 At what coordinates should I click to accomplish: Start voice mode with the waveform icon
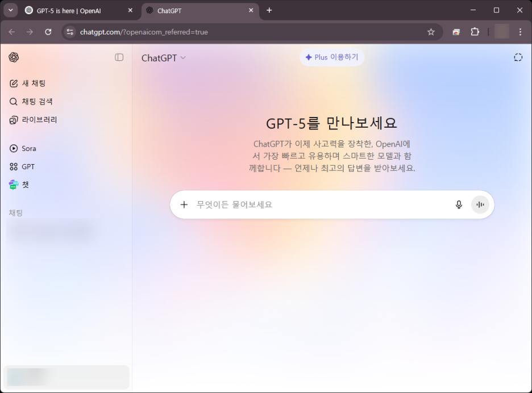tap(480, 204)
